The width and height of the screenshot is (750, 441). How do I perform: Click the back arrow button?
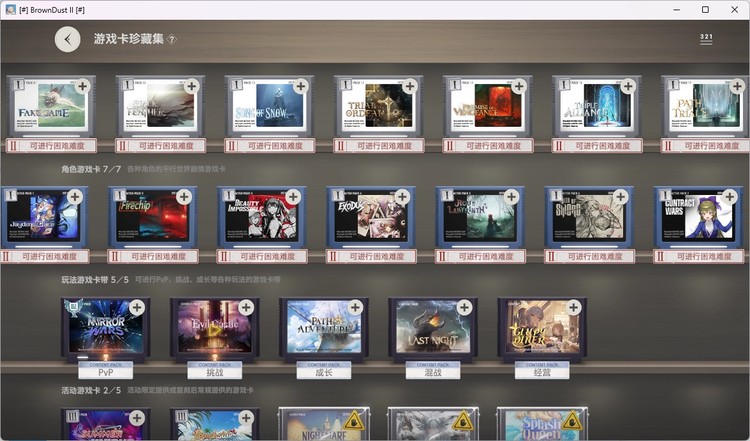point(67,40)
